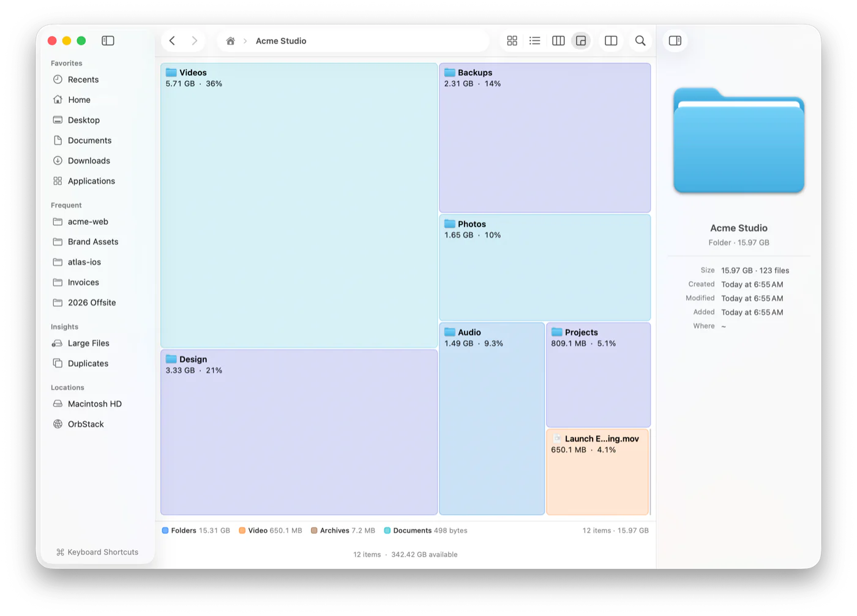857x616 pixels.
Task: Select the Launch E...ing.mov tile
Action: click(x=597, y=472)
